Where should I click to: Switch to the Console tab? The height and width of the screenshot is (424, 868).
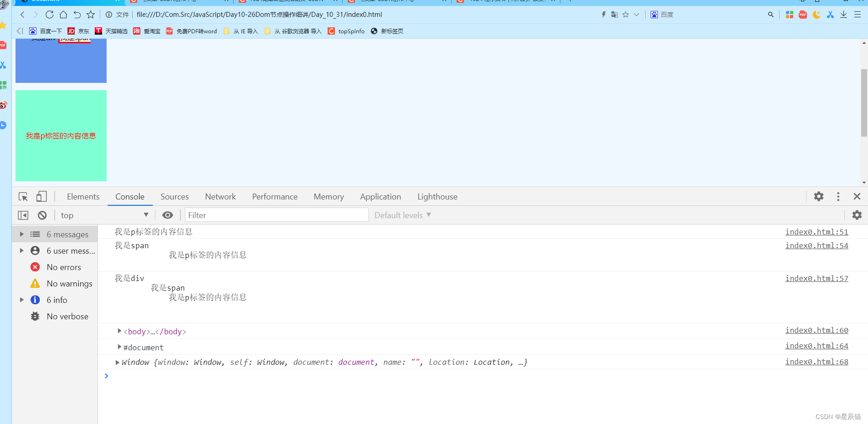tap(130, 197)
